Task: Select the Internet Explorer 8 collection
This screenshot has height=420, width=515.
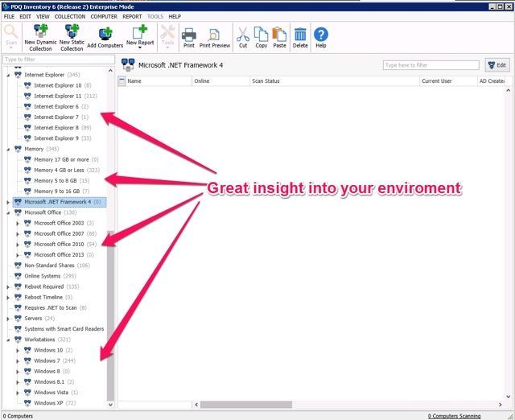Action: coord(58,128)
